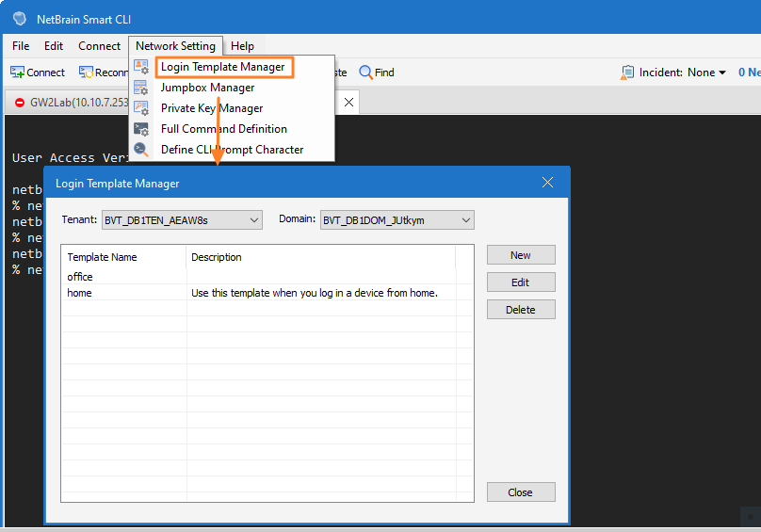Click the Find magnifier icon
This screenshot has height=532, width=761.
point(365,73)
